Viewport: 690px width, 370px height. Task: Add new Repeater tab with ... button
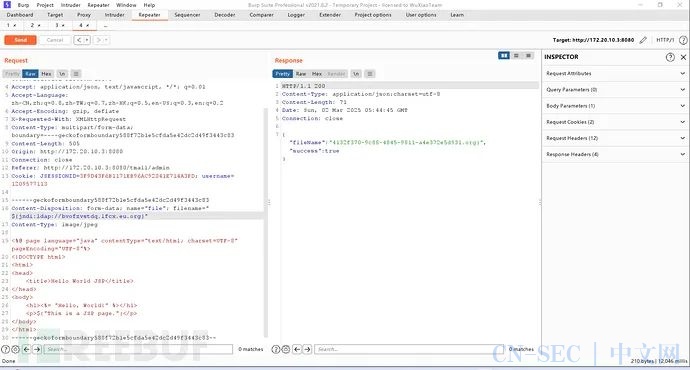tap(105, 26)
